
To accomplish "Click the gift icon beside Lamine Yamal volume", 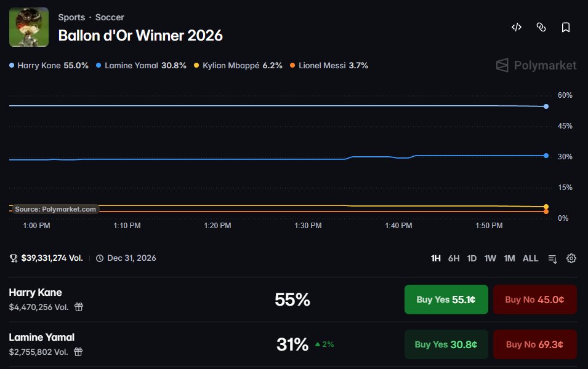I will 78,352.
